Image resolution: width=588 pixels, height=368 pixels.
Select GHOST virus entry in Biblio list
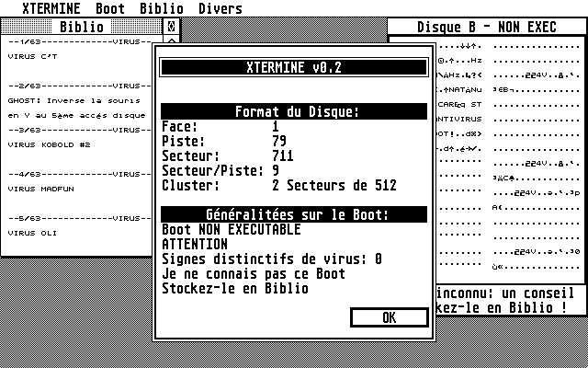[76, 109]
